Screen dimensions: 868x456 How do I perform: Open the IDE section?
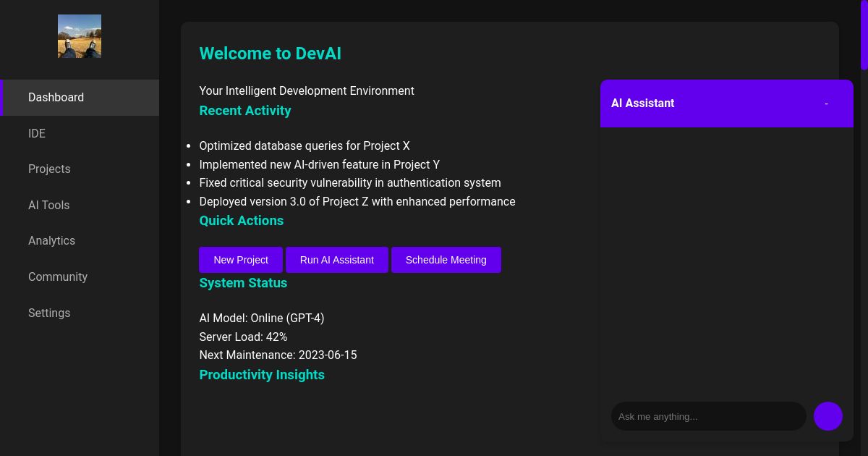click(x=37, y=133)
